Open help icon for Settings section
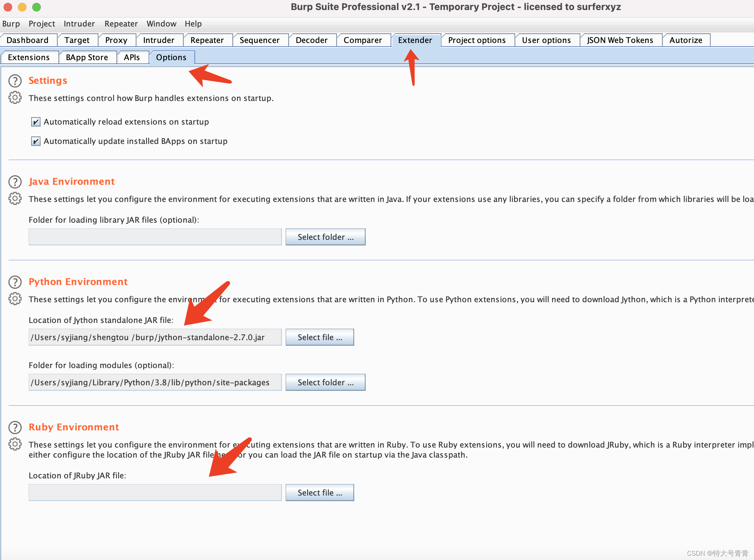 click(x=15, y=81)
